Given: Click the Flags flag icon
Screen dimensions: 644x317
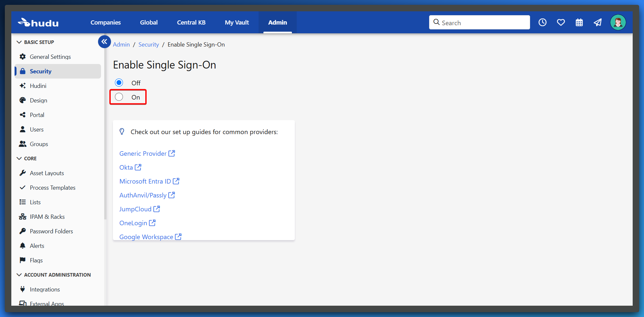Looking at the screenshot, I should click(23, 260).
